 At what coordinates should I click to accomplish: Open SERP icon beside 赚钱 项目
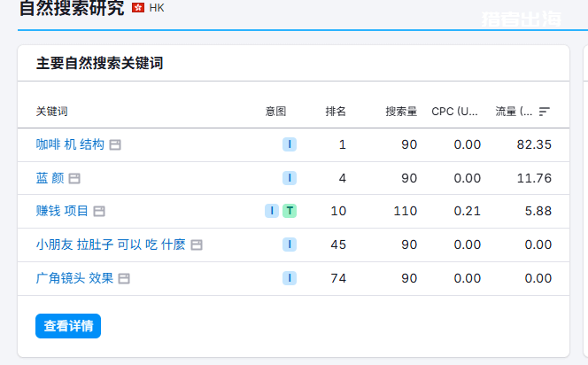99,212
